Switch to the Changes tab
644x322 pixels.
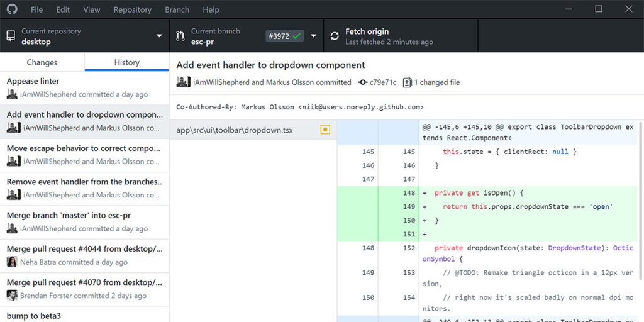pyautogui.click(x=42, y=62)
